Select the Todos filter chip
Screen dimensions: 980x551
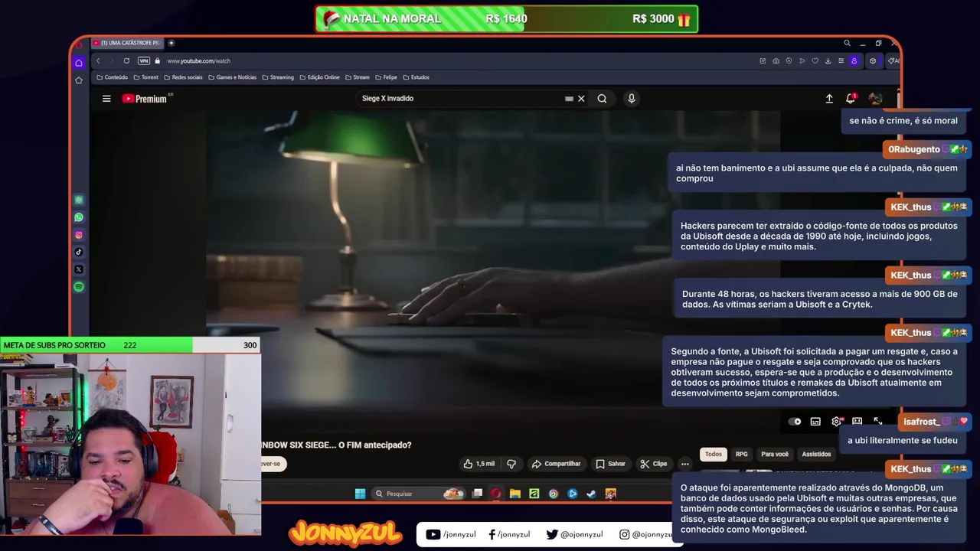714,454
